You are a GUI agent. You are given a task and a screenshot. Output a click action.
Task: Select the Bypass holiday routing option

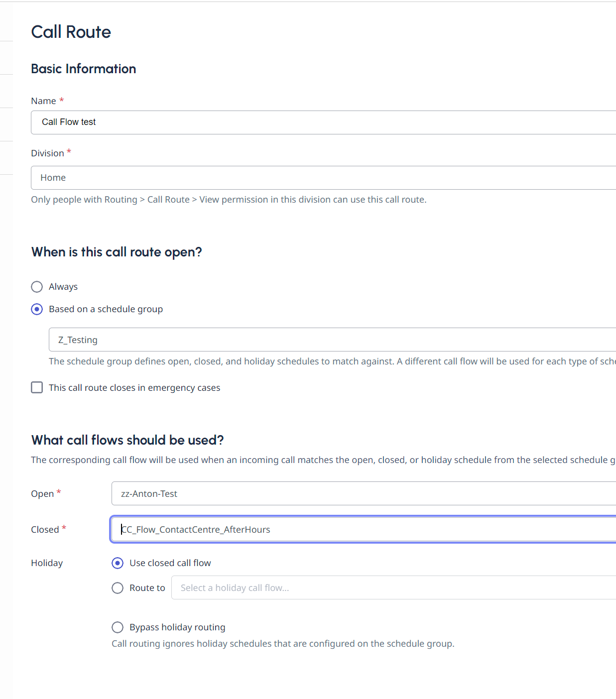[x=118, y=627]
